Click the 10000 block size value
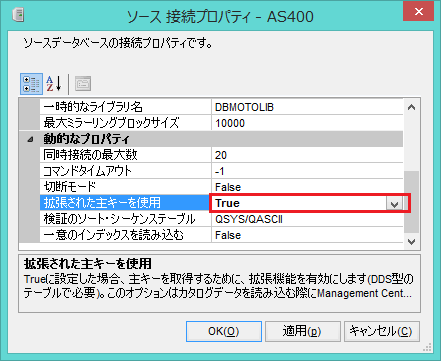Viewport: 441px width, 361px height. pos(307,123)
